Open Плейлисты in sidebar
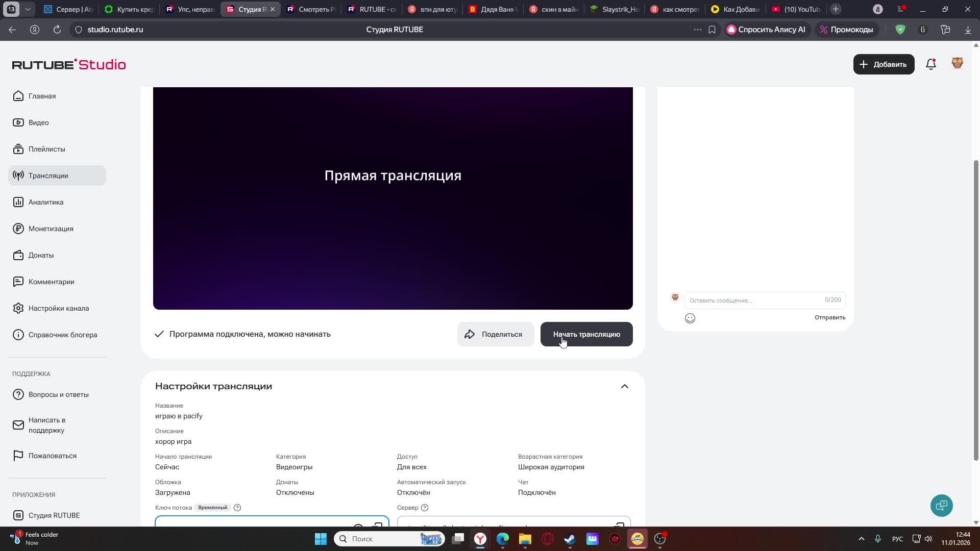 (x=46, y=149)
